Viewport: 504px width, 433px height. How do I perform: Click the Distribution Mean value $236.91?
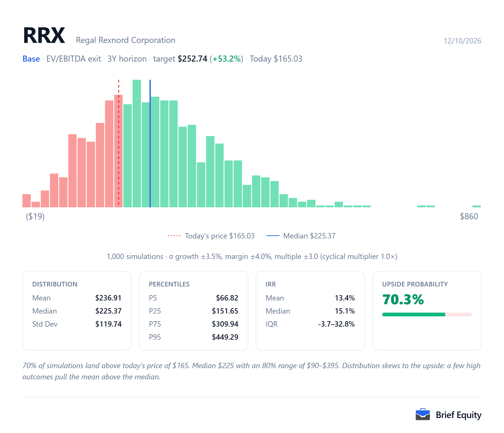pos(108,298)
